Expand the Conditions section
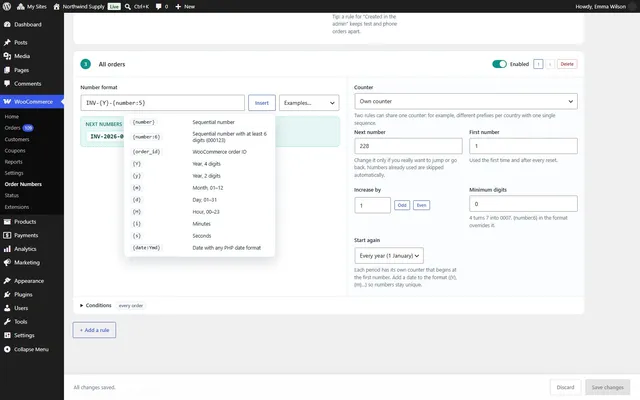The width and height of the screenshot is (640, 400). tap(96, 306)
